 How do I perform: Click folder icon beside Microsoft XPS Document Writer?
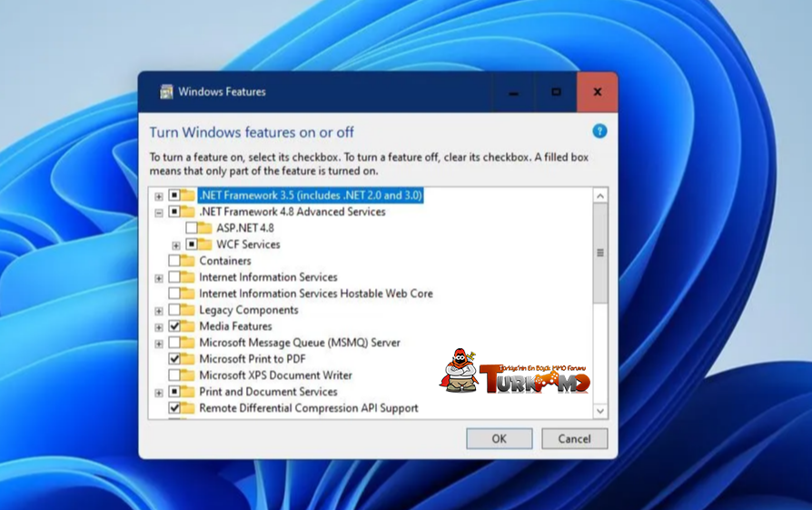(x=187, y=375)
